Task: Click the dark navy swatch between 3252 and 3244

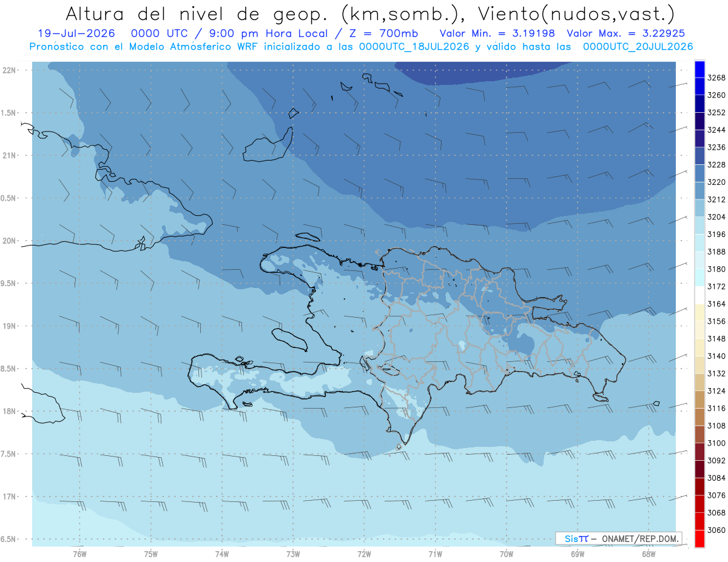Action: tap(699, 121)
